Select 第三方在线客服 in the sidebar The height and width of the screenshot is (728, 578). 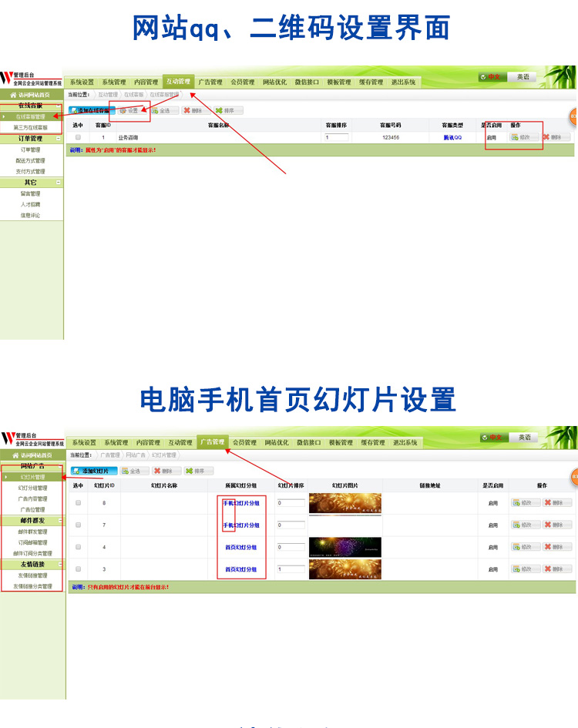(31, 128)
